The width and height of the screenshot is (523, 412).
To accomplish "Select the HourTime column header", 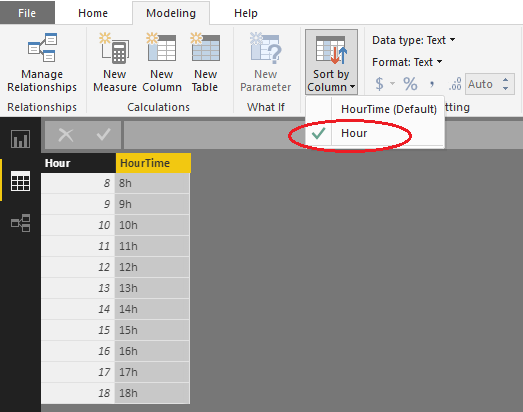I will click(153, 163).
